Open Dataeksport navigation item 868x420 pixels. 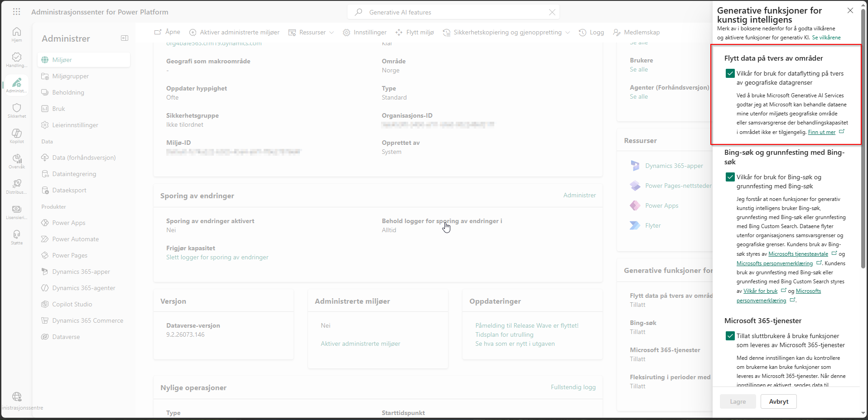pyautogui.click(x=84, y=190)
